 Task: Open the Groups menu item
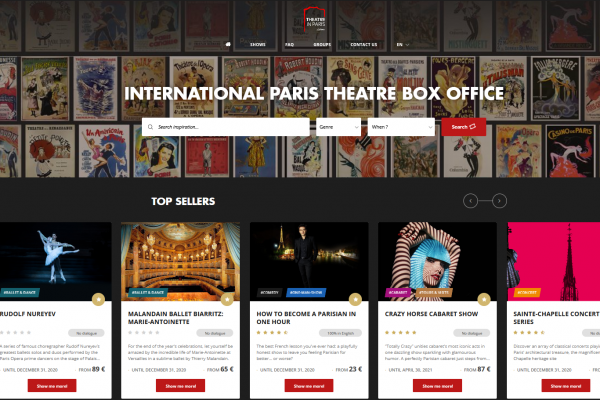click(322, 44)
